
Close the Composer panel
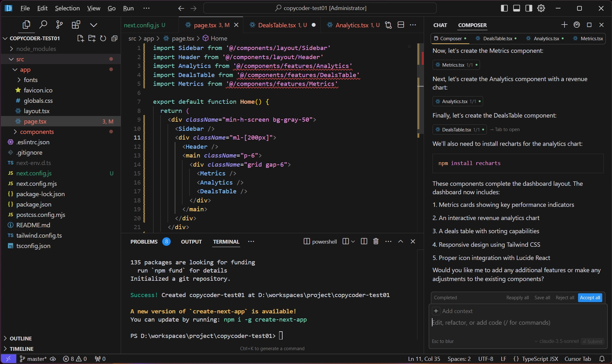point(602,25)
